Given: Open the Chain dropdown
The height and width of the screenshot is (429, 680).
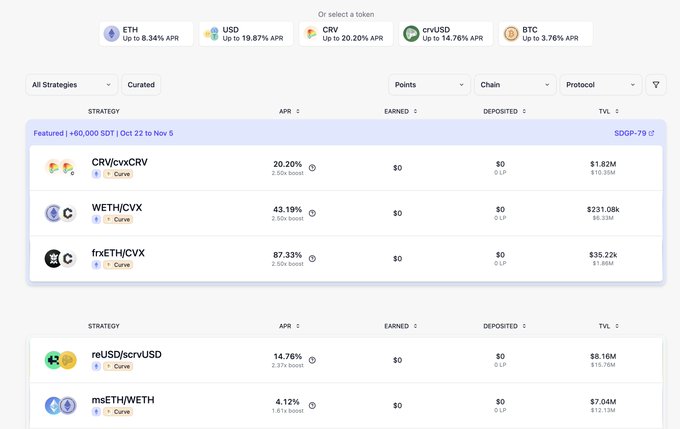Looking at the screenshot, I should pos(515,85).
